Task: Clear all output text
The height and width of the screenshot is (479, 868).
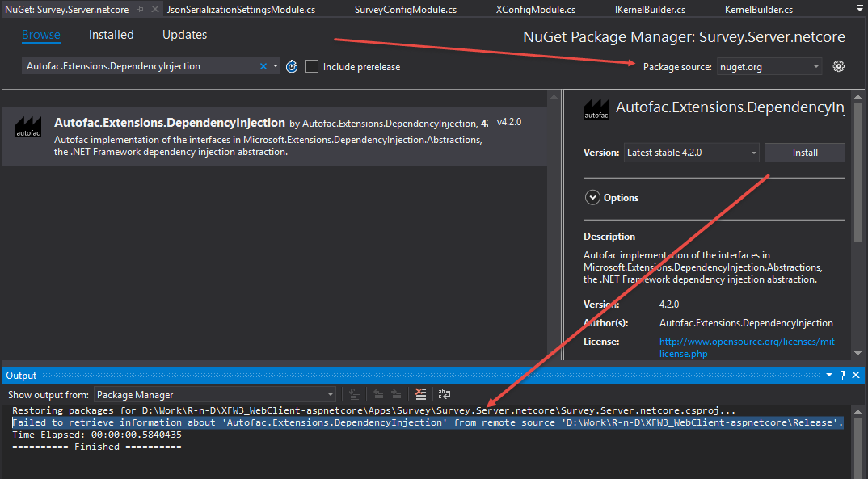Action: click(420, 394)
